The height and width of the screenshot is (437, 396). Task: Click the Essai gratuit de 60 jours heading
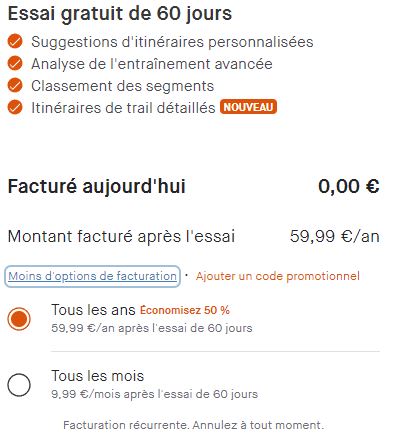(120, 14)
